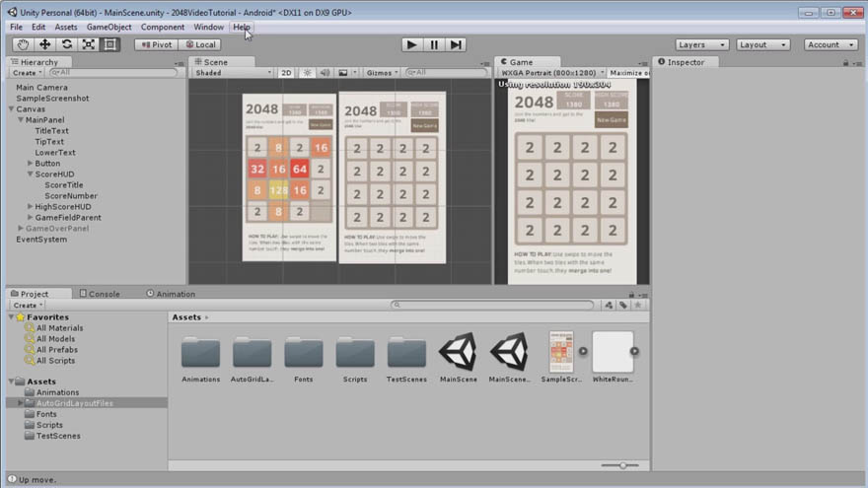Open the Help menu

[x=242, y=27]
